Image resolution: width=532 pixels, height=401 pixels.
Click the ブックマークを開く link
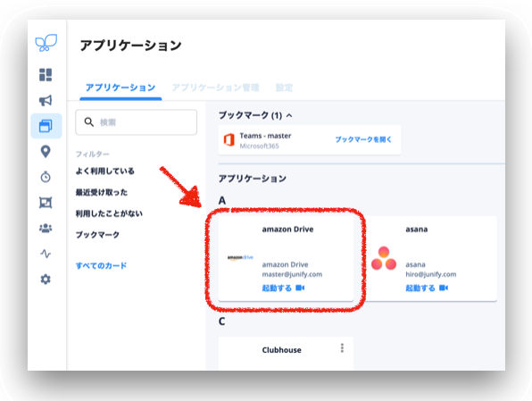[363, 139]
